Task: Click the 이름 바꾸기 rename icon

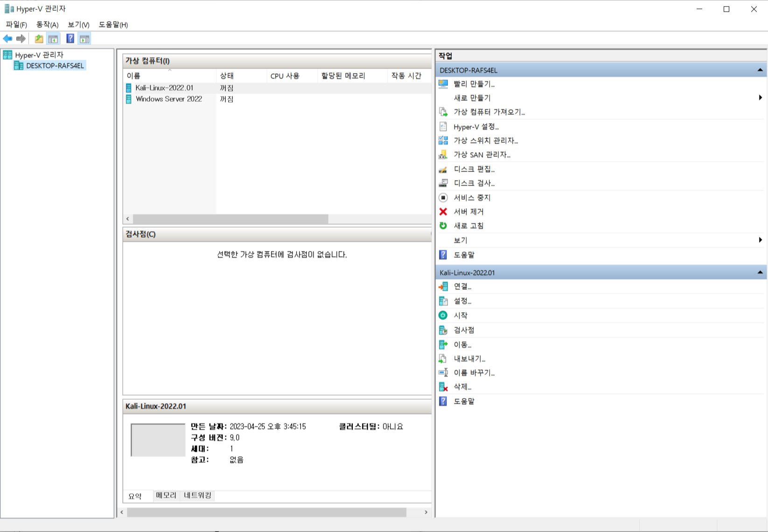Action: coord(443,372)
